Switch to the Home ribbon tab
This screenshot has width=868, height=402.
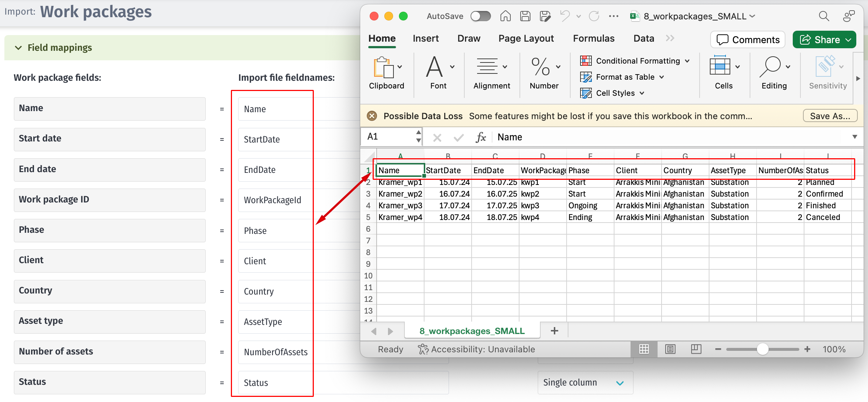click(x=382, y=39)
